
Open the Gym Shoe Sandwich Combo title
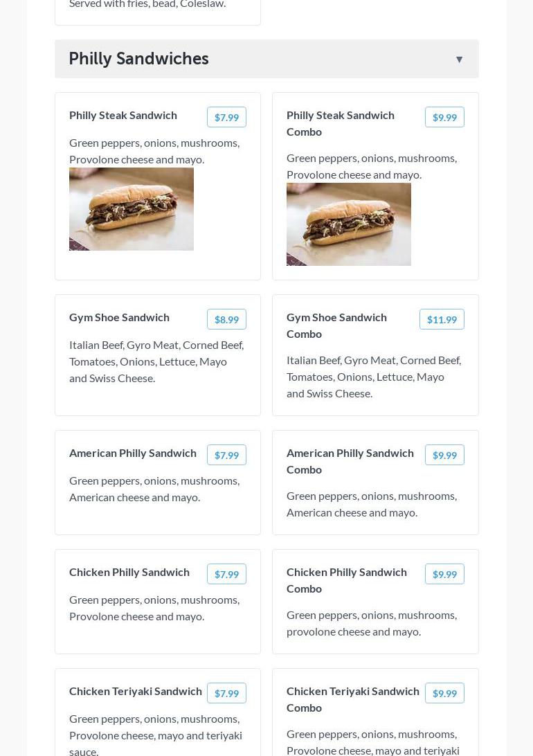336,325
